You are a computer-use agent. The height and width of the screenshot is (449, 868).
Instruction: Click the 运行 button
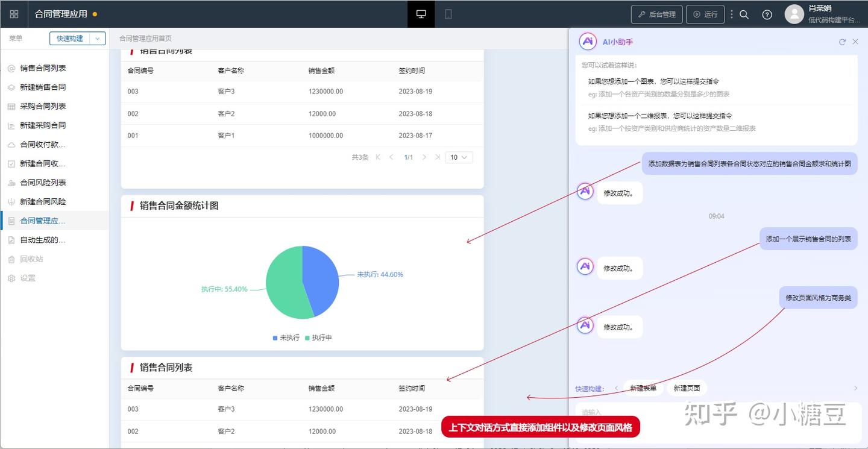click(705, 14)
